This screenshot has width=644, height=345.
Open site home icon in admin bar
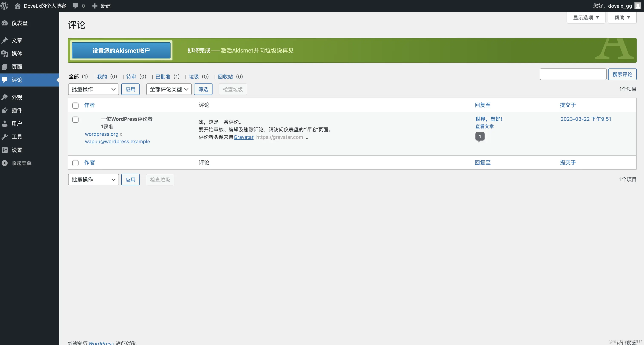pyautogui.click(x=17, y=6)
